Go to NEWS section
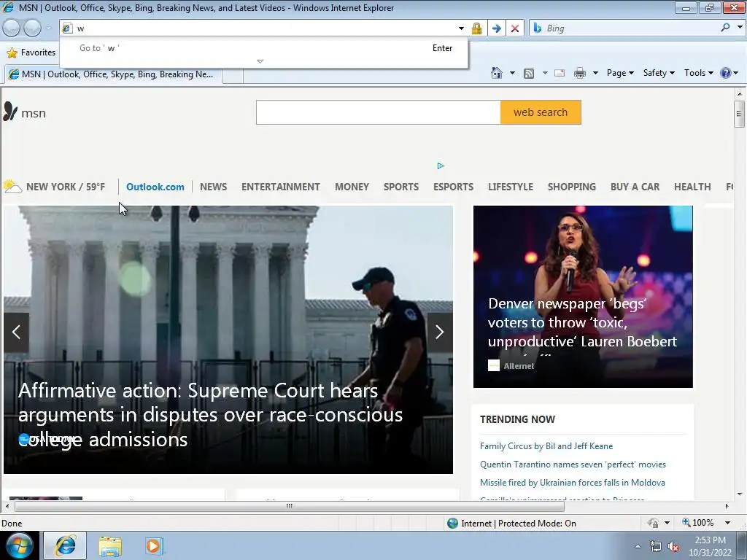 (214, 187)
